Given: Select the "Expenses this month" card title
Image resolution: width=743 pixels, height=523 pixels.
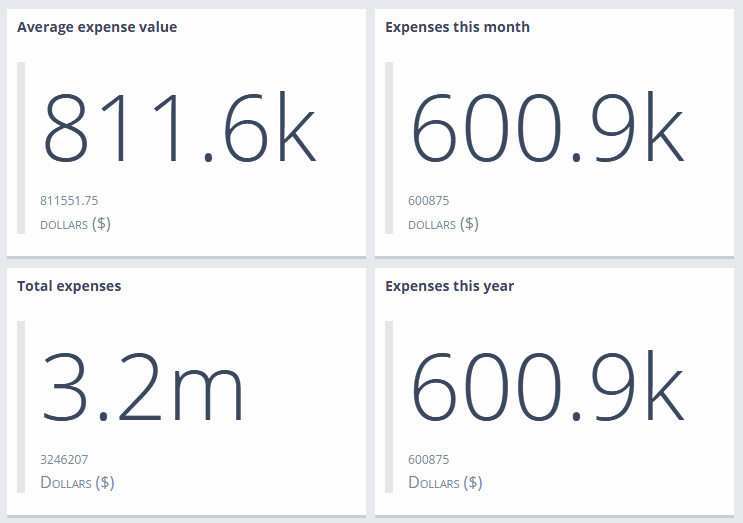Looking at the screenshot, I should (x=457, y=27).
